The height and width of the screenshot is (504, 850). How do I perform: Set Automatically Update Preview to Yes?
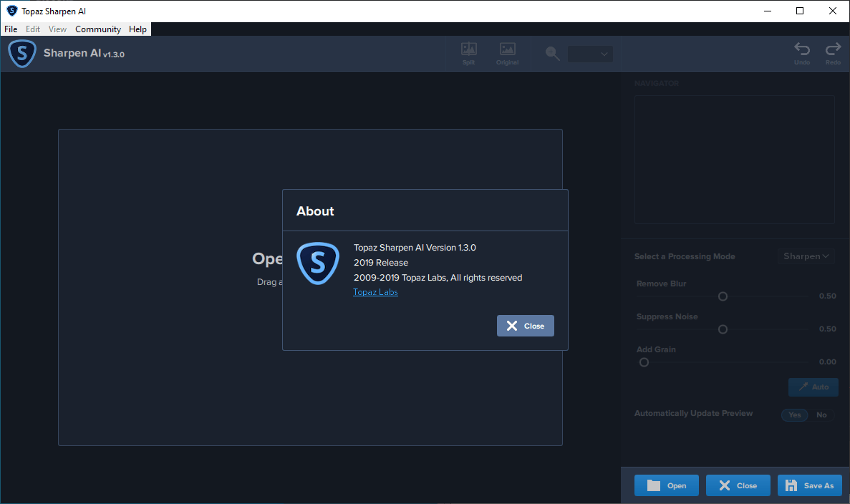click(x=795, y=415)
